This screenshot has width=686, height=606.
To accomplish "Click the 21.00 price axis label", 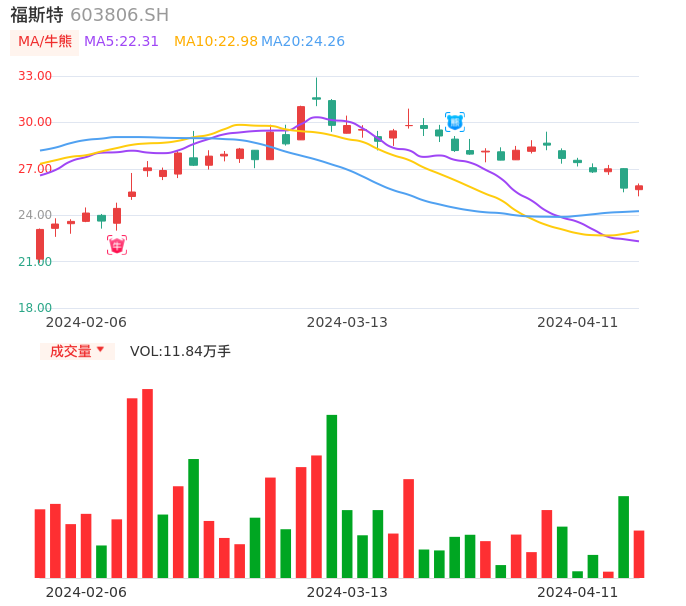I will (35, 262).
